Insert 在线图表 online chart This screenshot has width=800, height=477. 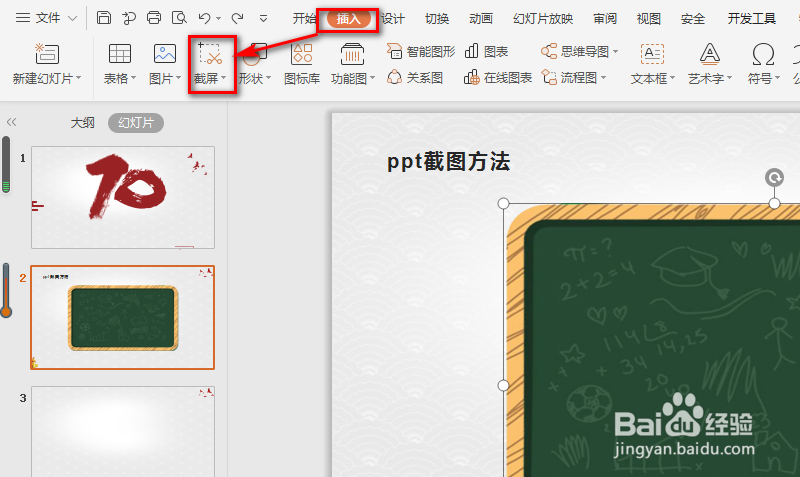(498, 78)
